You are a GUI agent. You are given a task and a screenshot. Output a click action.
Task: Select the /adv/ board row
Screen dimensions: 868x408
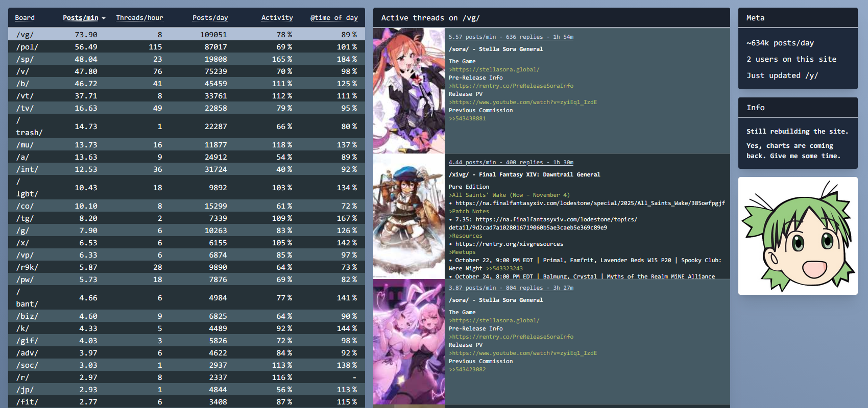[x=186, y=353]
